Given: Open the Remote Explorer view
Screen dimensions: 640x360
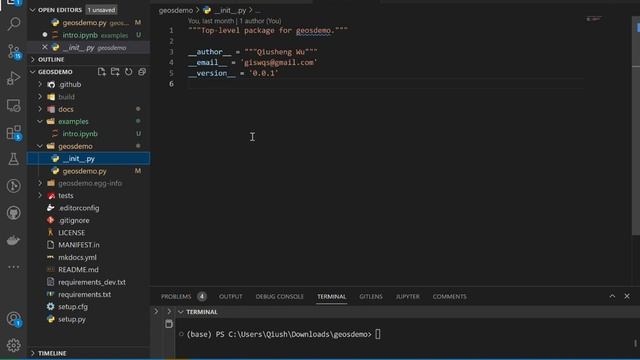Looking at the screenshot, I should [x=13, y=105].
